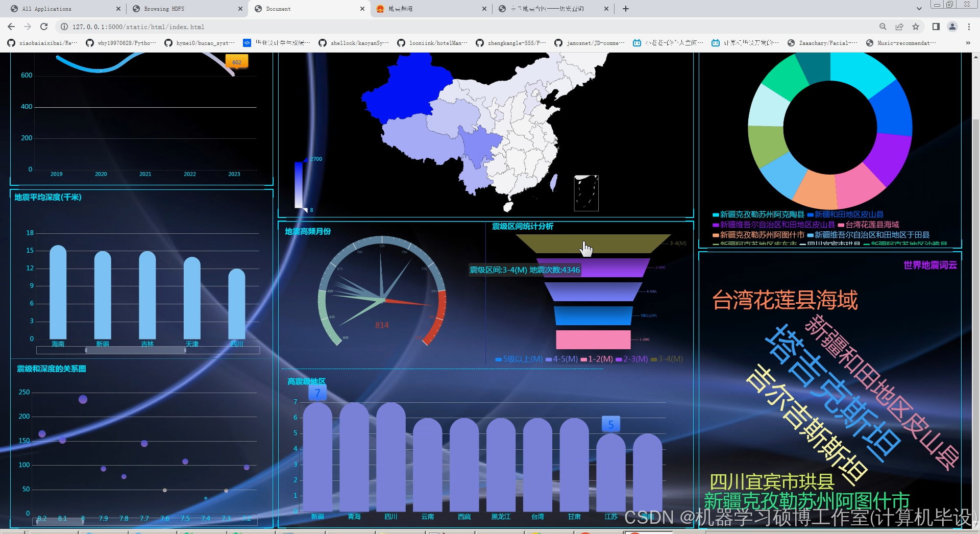Open zhengkangle-555 bookmark

coord(511,43)
